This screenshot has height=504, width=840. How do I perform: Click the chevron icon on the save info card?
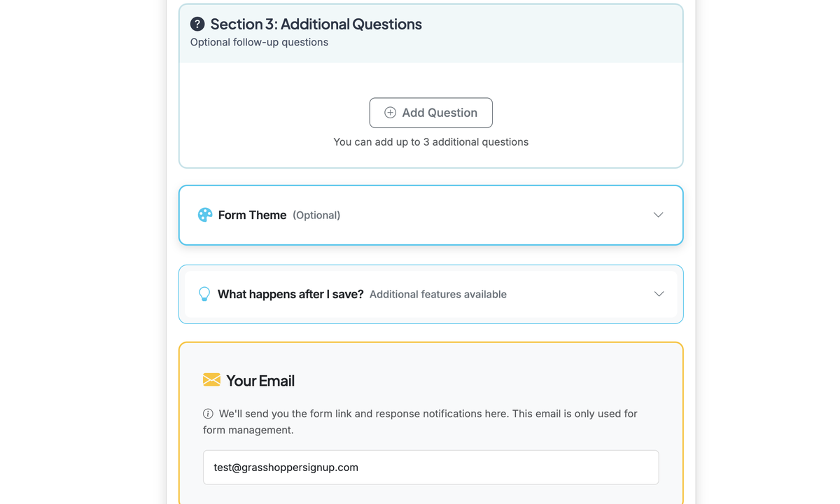coord(659,294)
